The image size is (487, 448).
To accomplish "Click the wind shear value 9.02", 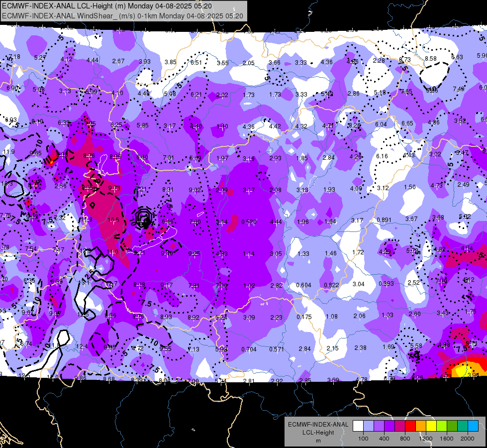I will 195,190.
